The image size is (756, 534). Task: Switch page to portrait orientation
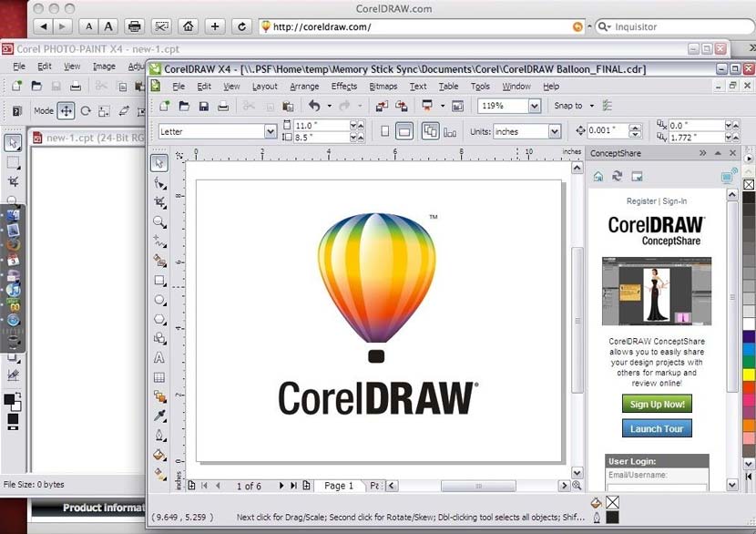pos(384,131)
